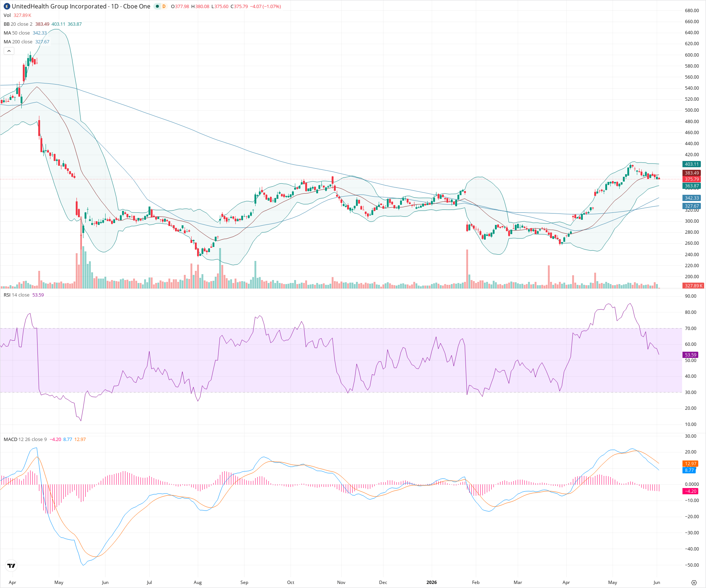
Task: Click the 327.89 K volume axis label
Action: (693, 286)
